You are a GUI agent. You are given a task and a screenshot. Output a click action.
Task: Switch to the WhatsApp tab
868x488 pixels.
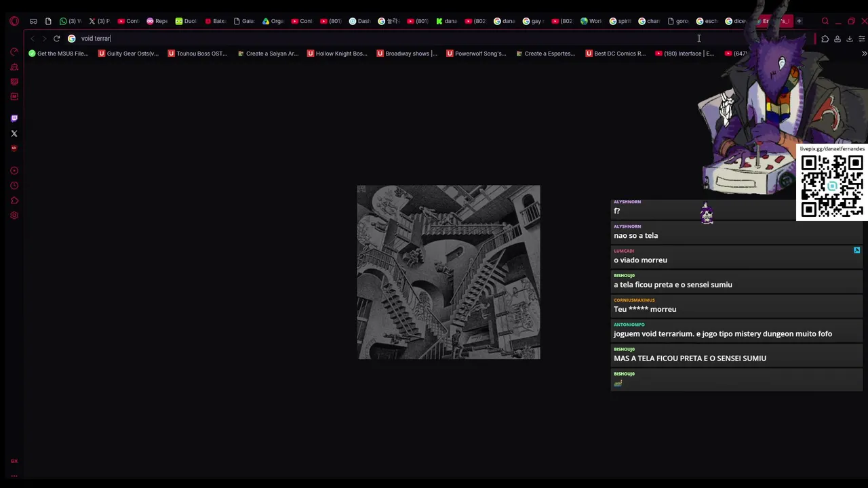click(70, 21)
